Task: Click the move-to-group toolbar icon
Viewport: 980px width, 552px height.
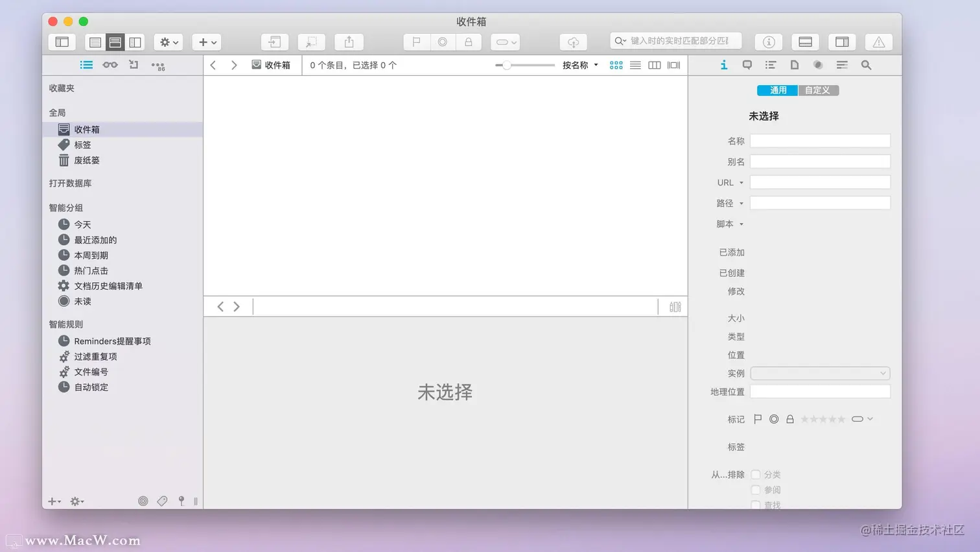Action: [x=275, y=42]
